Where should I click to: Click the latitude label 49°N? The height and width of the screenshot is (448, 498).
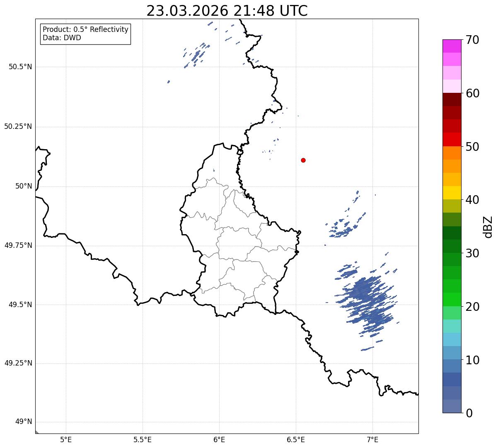[x=24, y=422]
